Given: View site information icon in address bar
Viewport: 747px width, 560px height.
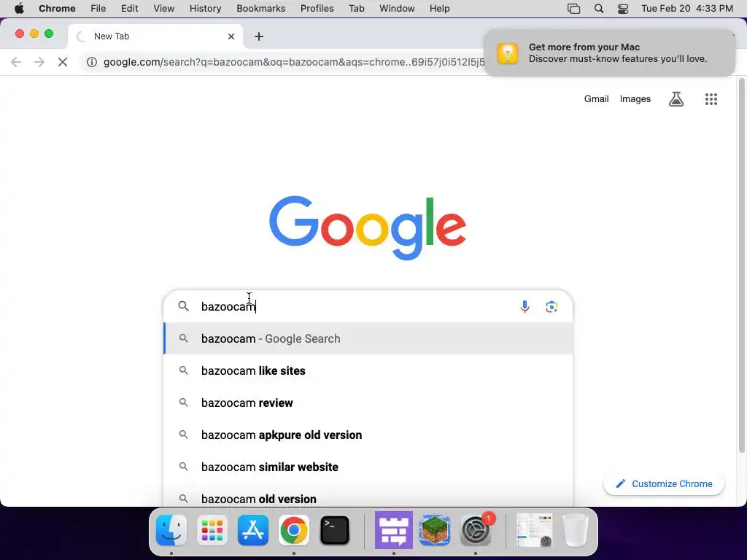Looking at the screenshot, I should coord(92,62).
